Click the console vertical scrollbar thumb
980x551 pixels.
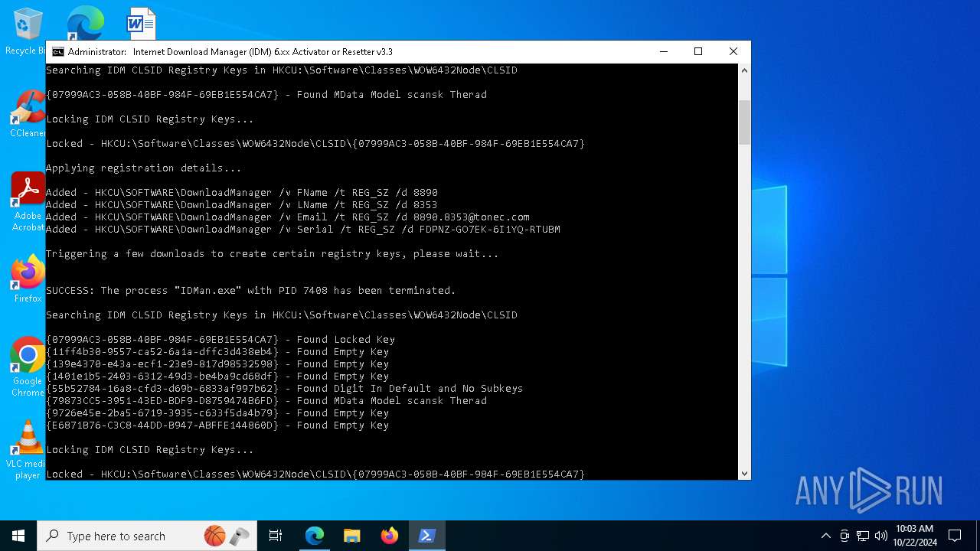tap(744, 122)
